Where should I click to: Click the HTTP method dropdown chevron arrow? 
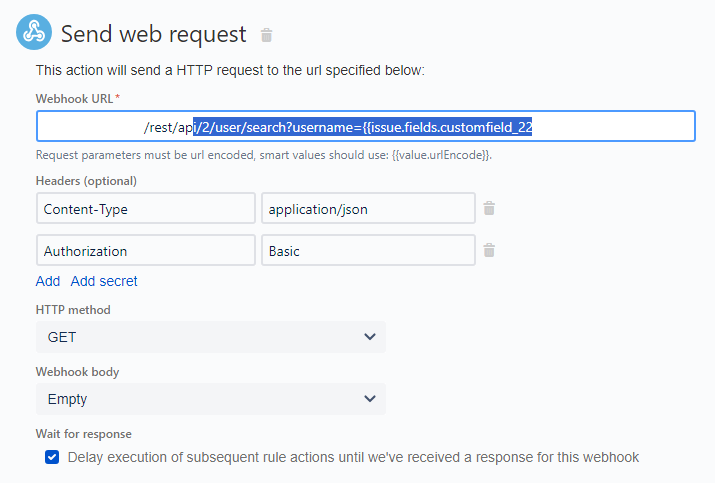coord(370,337)
